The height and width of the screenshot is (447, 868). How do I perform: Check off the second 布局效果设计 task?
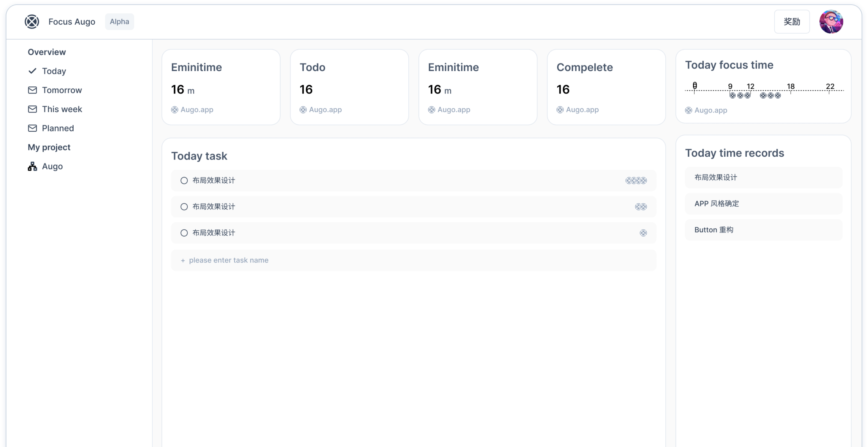pyautogui.click(x=184, y=207)
